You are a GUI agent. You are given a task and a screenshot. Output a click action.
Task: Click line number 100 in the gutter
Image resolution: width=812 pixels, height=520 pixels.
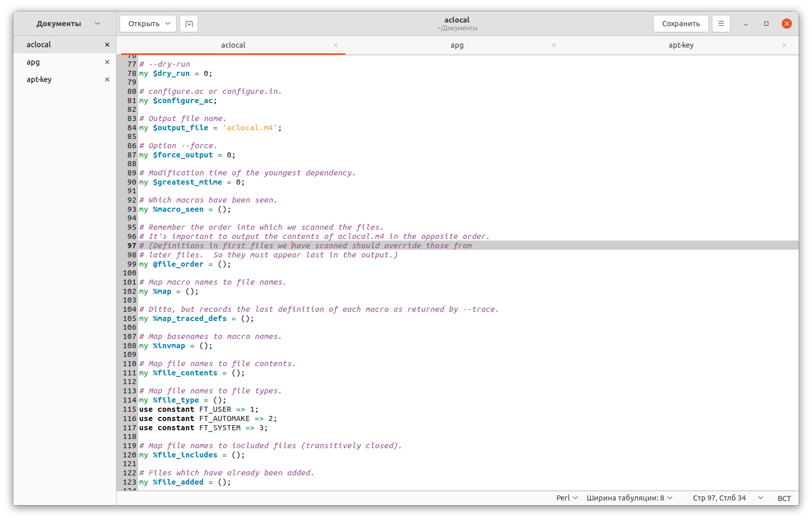(x=130, y=273)
